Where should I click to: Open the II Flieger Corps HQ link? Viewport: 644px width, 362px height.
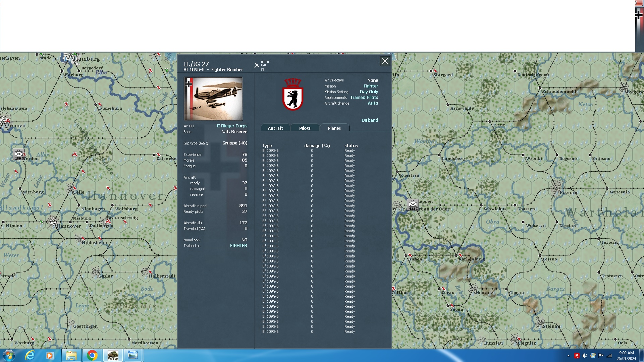[x=232, y=126]
